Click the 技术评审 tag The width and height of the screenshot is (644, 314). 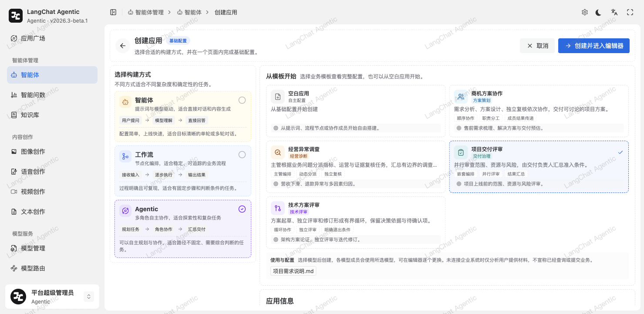(x=299, y=212)
